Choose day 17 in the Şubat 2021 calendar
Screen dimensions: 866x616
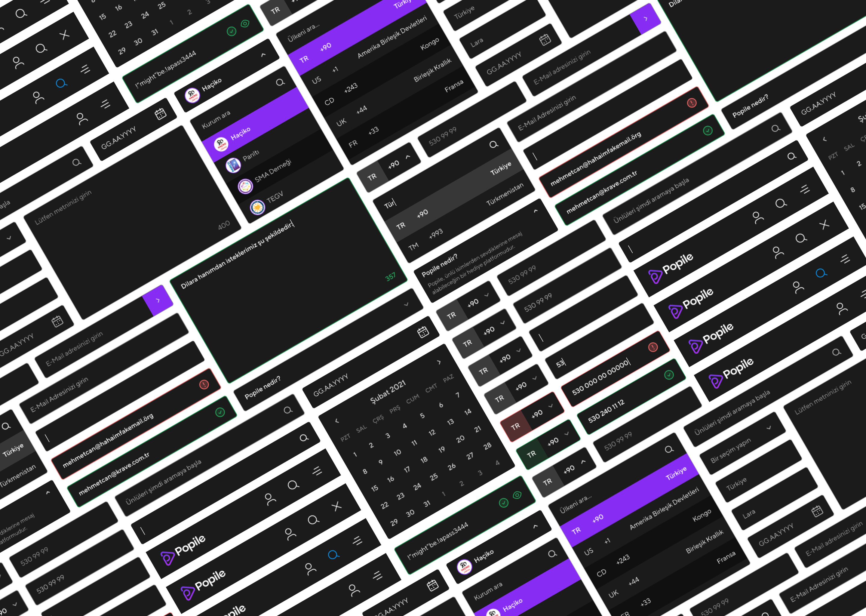tap(407, 470)
